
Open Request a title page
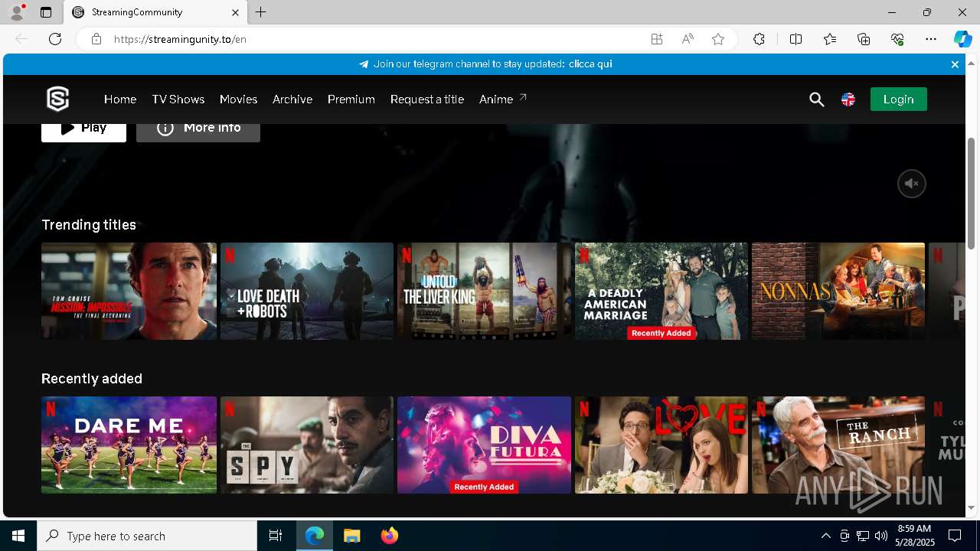point(427,99)
